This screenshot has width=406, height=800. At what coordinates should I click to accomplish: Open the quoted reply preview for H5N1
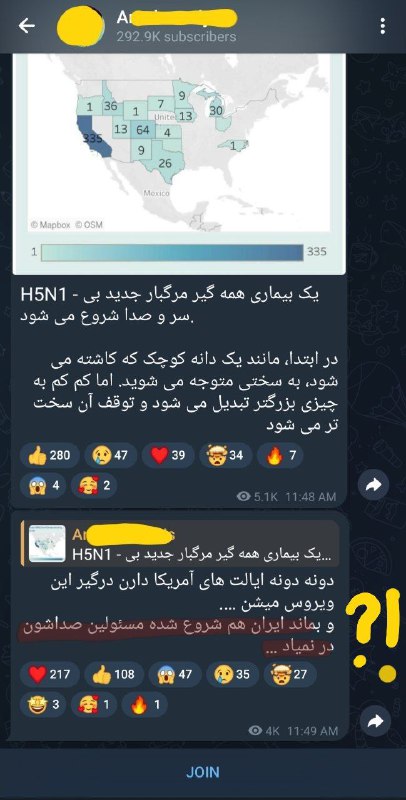[x=180, y=543]
